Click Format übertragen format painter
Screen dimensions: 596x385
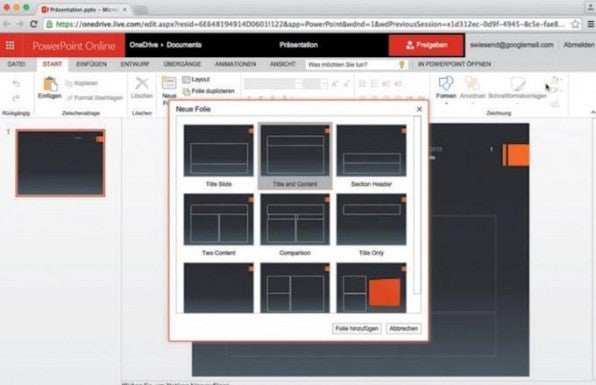point(95,98)
